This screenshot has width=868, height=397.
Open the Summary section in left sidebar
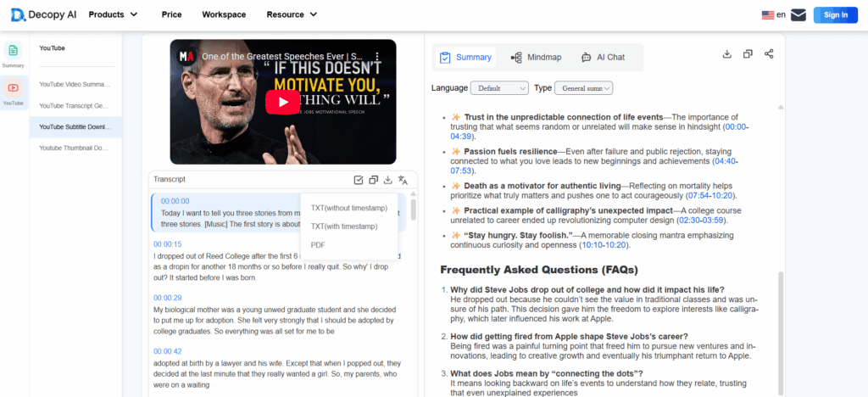pyautogui.click(x=14, y=55)
